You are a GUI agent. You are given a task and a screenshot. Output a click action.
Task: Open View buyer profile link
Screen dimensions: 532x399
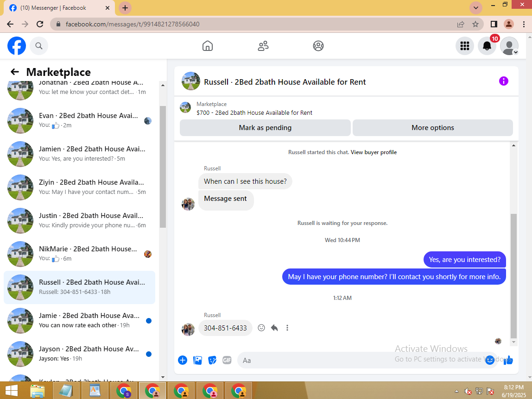point(374,152)
